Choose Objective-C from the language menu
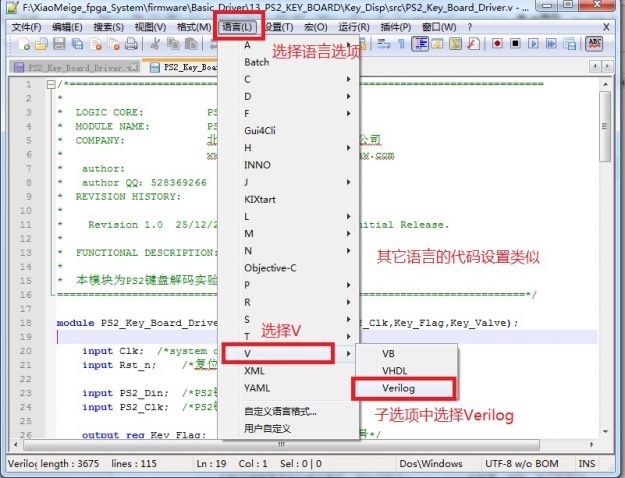The width and height of the screenshot is (625, 478). click(289, 268)
